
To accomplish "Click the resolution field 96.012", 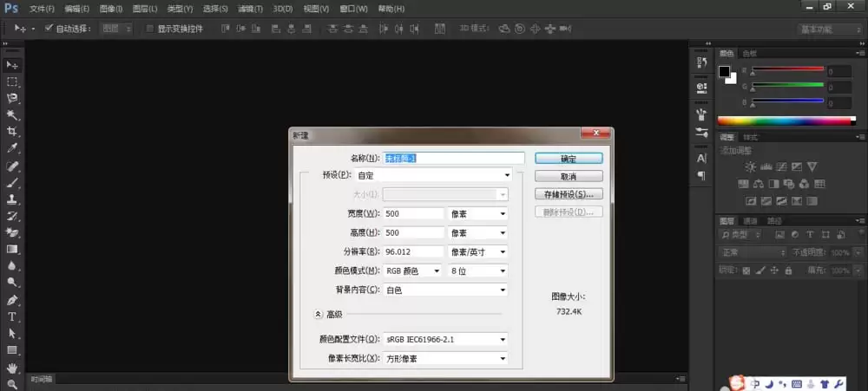I will 413,251.
